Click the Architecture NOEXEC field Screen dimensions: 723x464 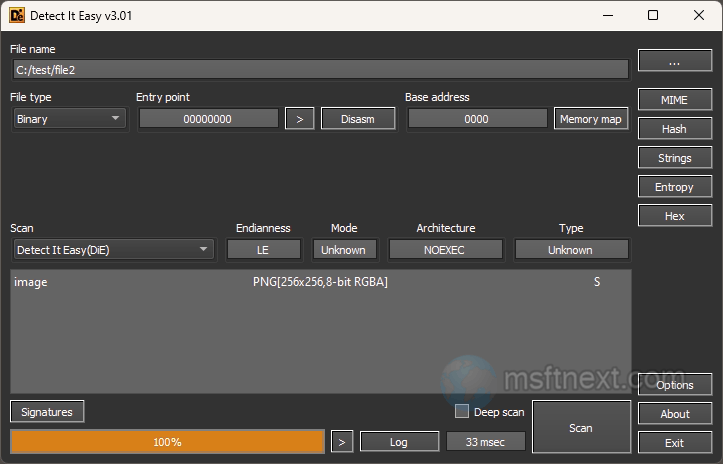point(445,250)
